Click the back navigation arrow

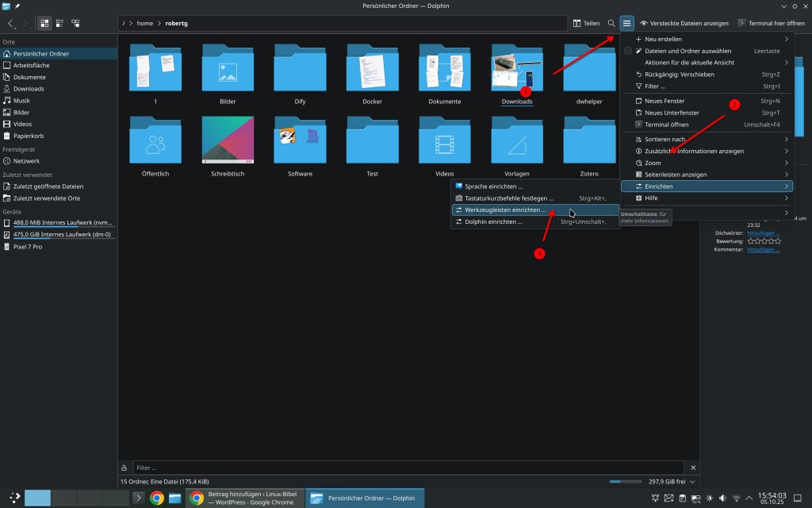11,24
